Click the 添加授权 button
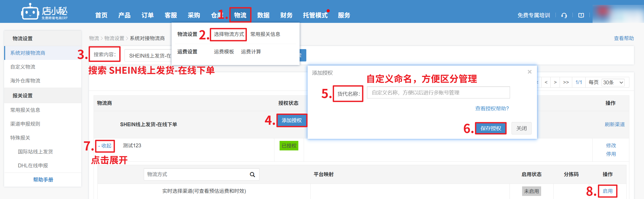The width and height of the screenshot is (644, 199). coord(292,120)
